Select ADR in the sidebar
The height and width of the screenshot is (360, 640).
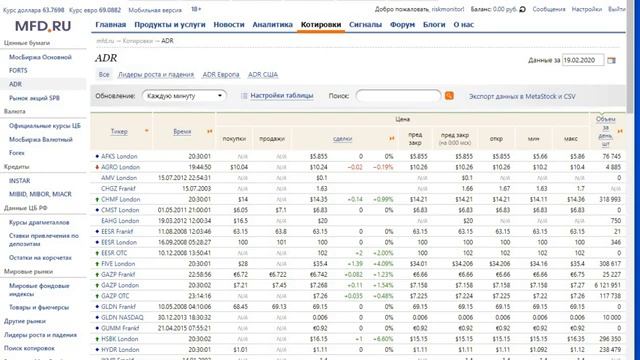click(x=16, y=84)
